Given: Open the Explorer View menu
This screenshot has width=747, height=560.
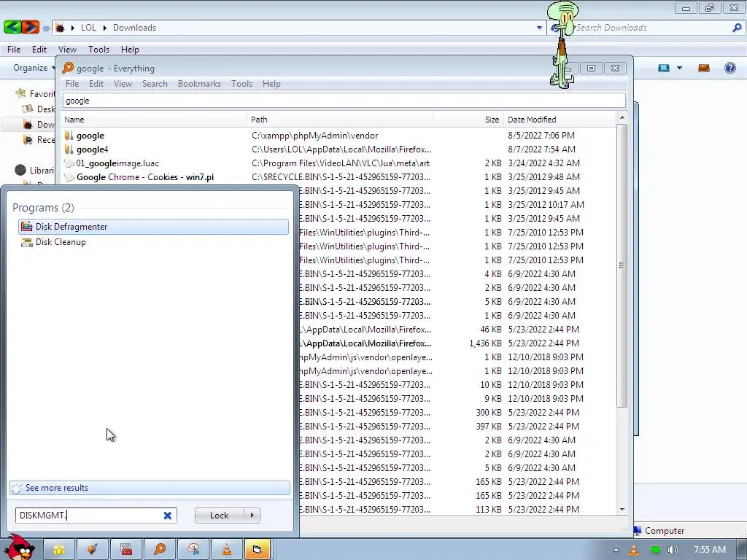Looking at the screenshot, I should point(67,49).
